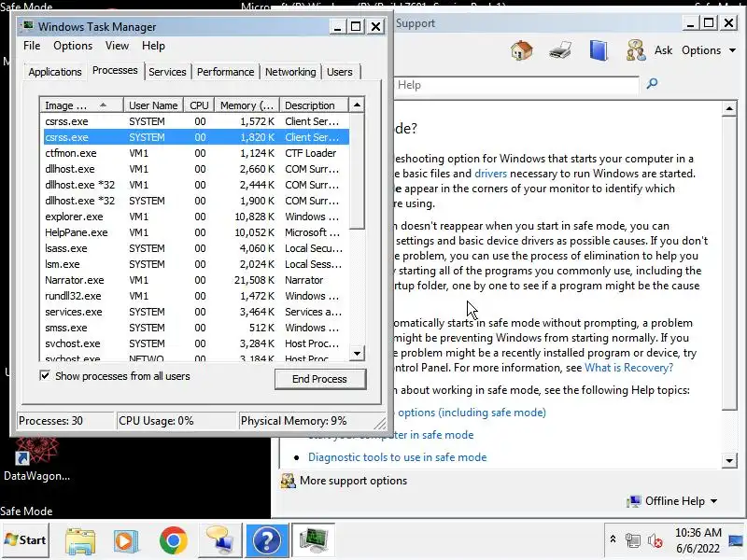The image size is (747, 560).
Task: Select the services.exe process row
Action: coord(195,312)
